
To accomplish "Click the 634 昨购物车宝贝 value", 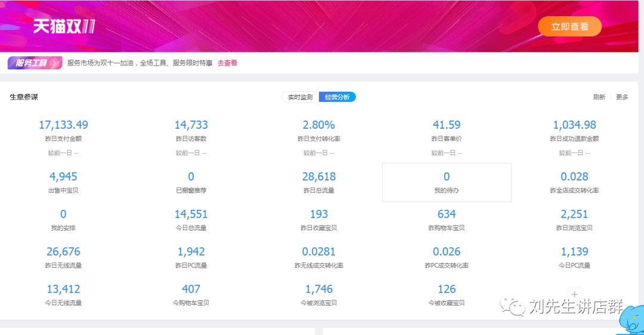I will (x=447, y=214).
